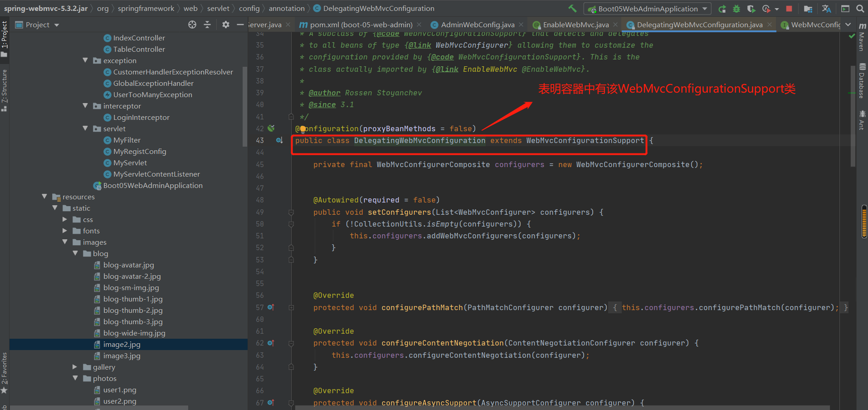Select LoginInterceptor class in the tree
The image size is (868, 410).
141,117
